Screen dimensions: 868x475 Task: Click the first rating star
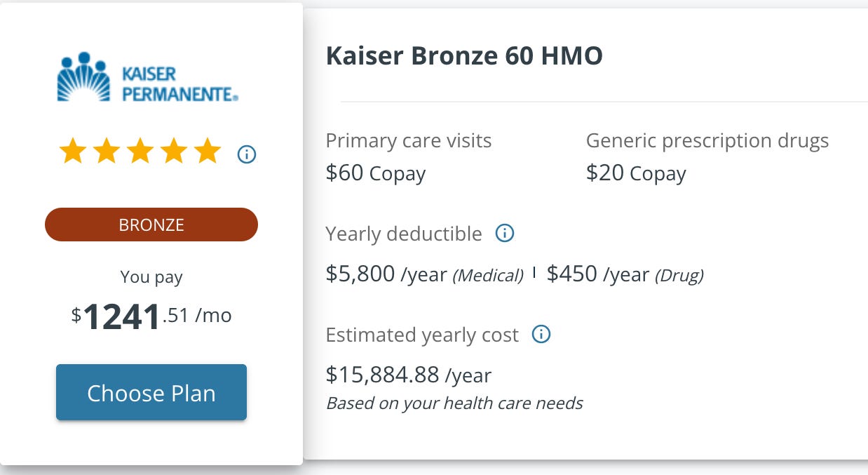(x=72, y=152)
